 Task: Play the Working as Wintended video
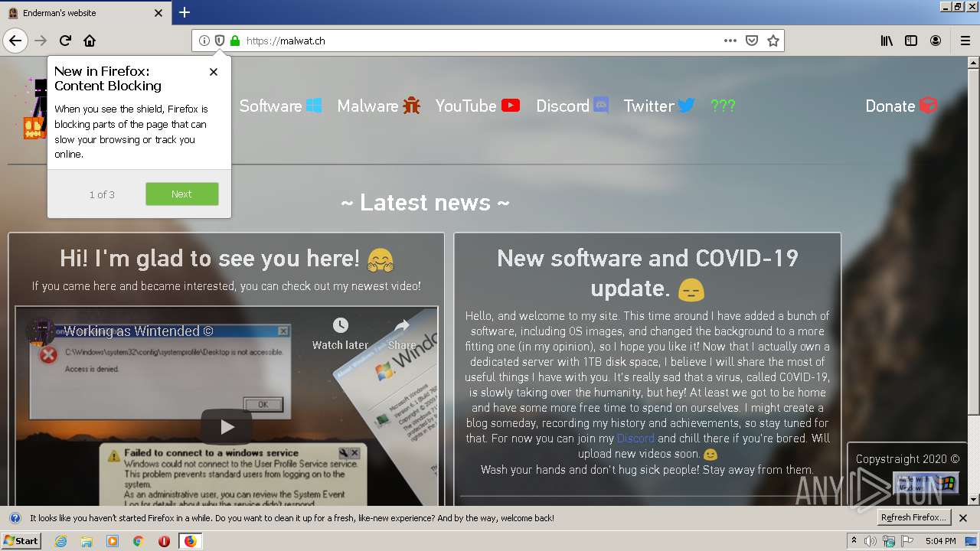click(x=227, y=427)
